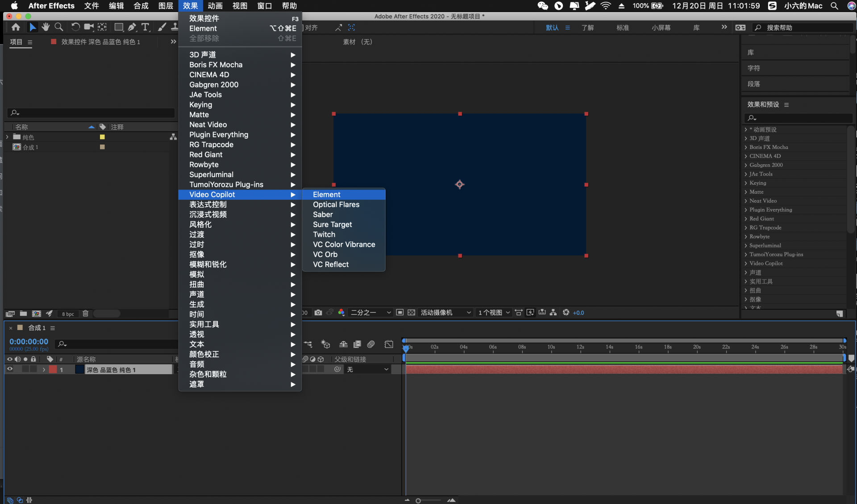857x504 pixels.
Task: Expand Video Copilot in effects presets panel
Action: pyautogui.click(x=745, y=264)
